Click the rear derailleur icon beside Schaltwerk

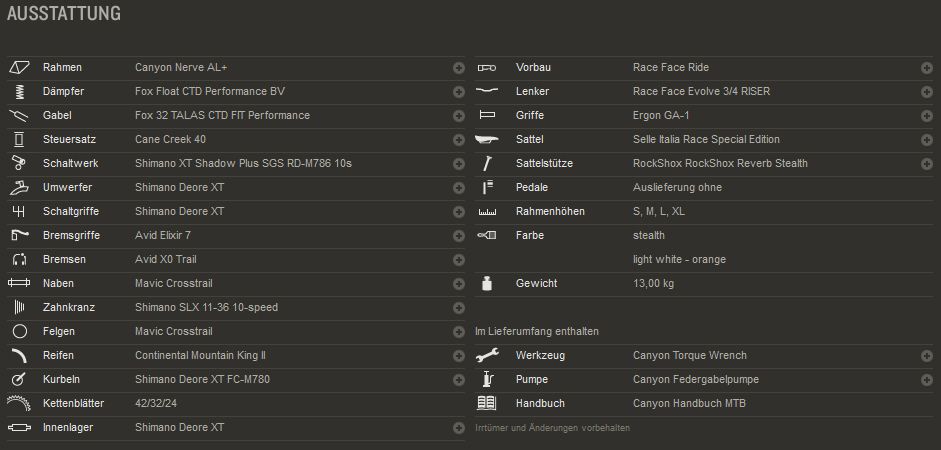(19, 163)
